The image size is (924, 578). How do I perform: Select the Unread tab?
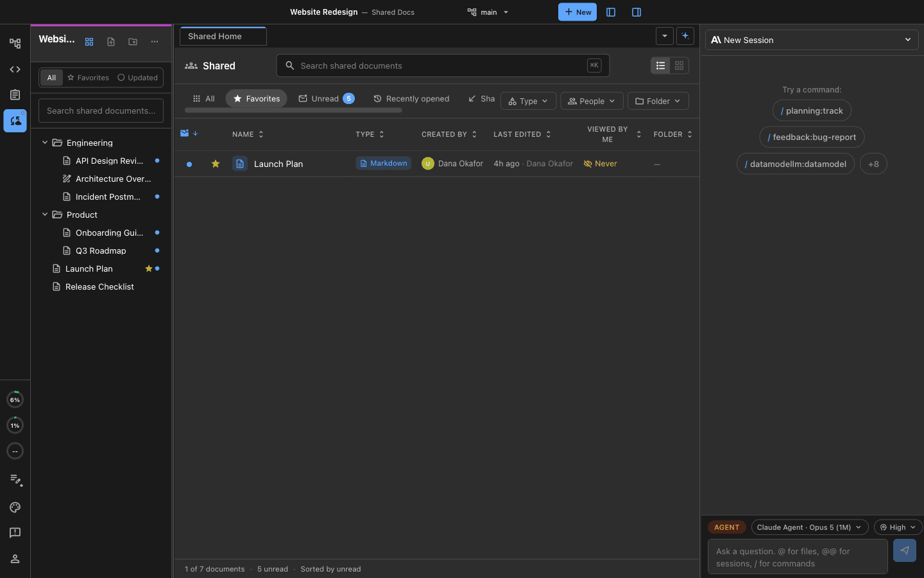pos(326,98)
